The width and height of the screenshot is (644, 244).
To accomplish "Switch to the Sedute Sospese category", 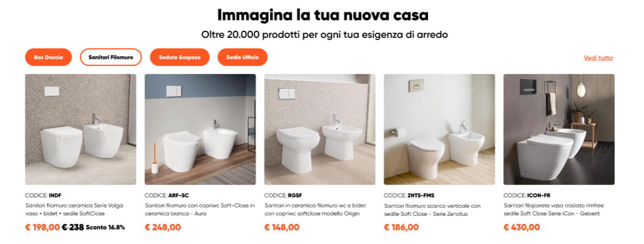I will point(179,57).
